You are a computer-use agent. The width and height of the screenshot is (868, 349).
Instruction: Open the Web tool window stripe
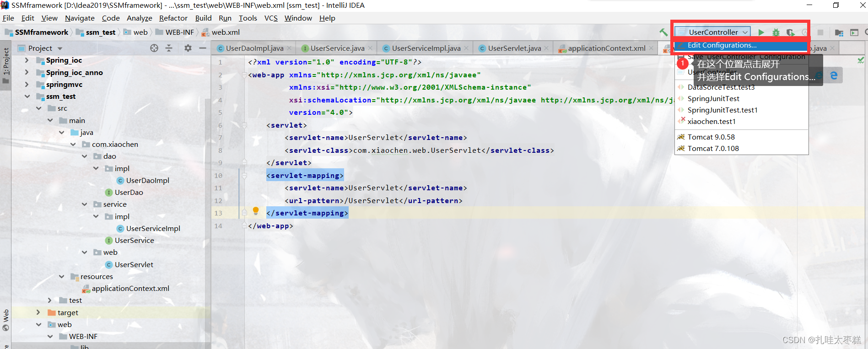[6, 320]
